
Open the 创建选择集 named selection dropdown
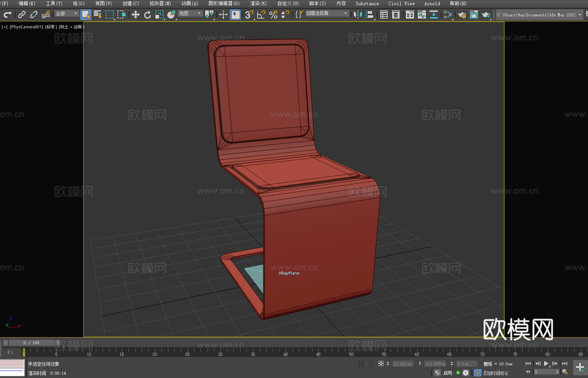(x=327, y=13)
